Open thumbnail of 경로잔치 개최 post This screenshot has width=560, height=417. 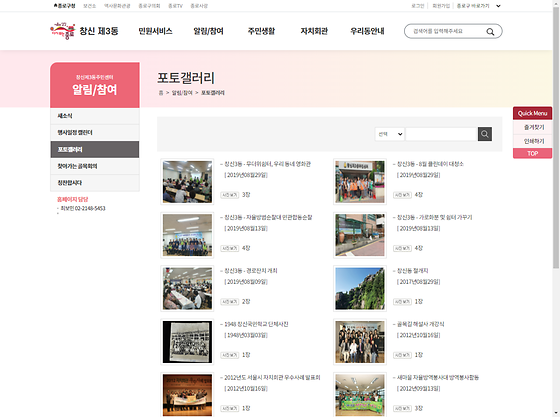[x=187, y=288]
